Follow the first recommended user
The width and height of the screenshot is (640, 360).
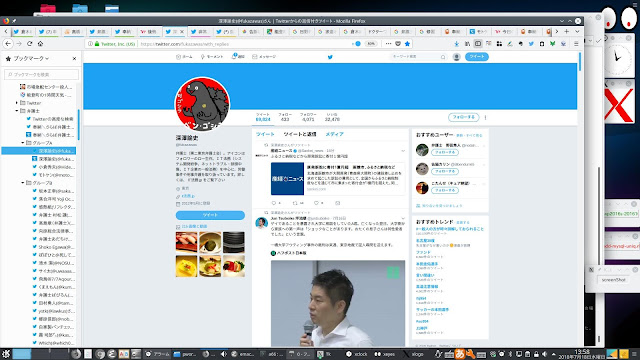coord(444,152)
